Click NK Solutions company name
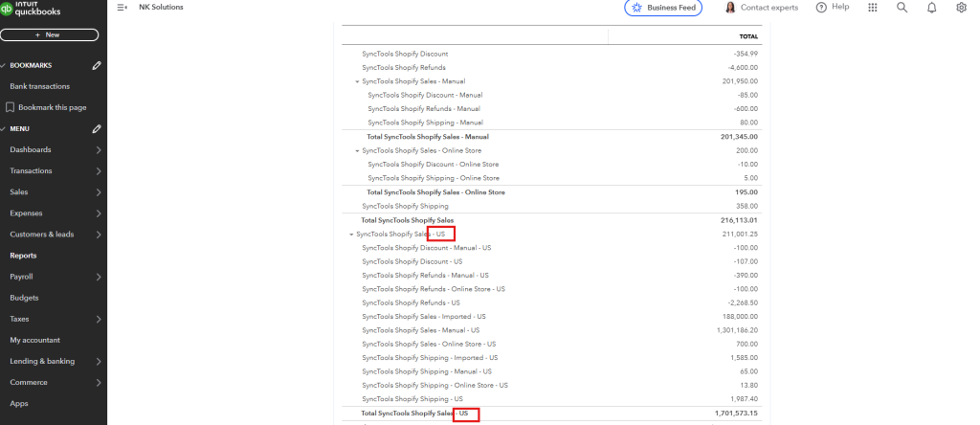Image resolution: width=980 pixels, height=425 pixels. point(161,8)
